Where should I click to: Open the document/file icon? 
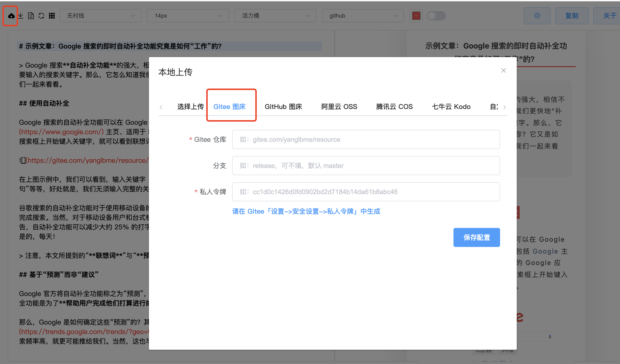31,15
